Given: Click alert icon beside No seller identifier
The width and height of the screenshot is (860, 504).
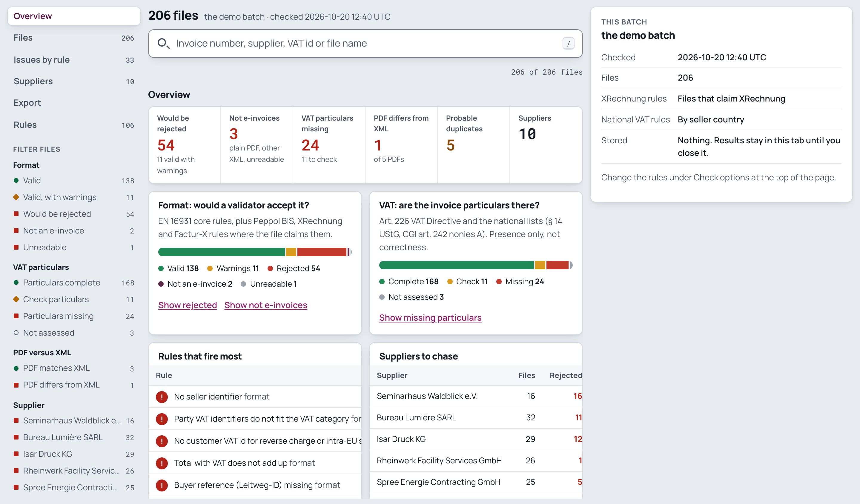Looking at the screenshot, I should pos(162,397).
